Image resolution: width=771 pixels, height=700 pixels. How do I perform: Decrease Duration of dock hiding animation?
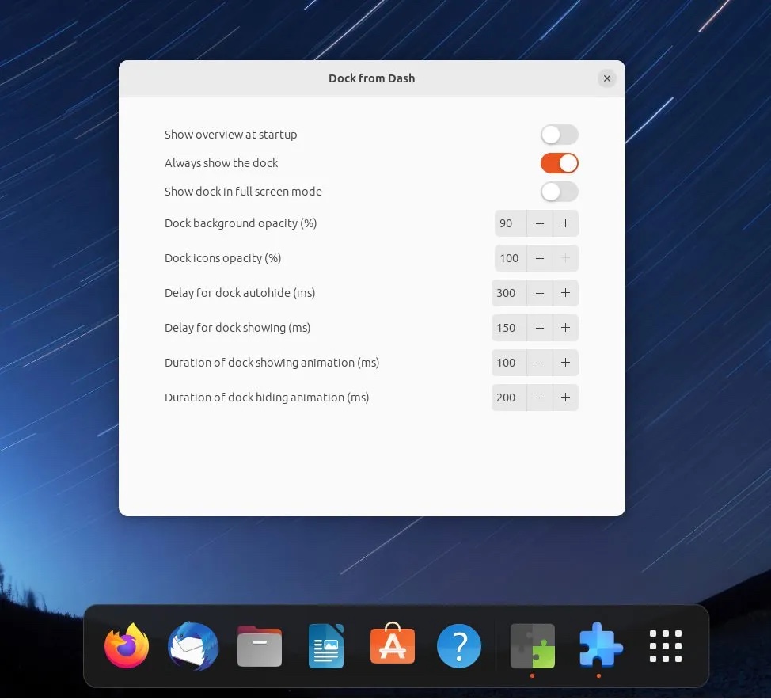pos(540,398)
